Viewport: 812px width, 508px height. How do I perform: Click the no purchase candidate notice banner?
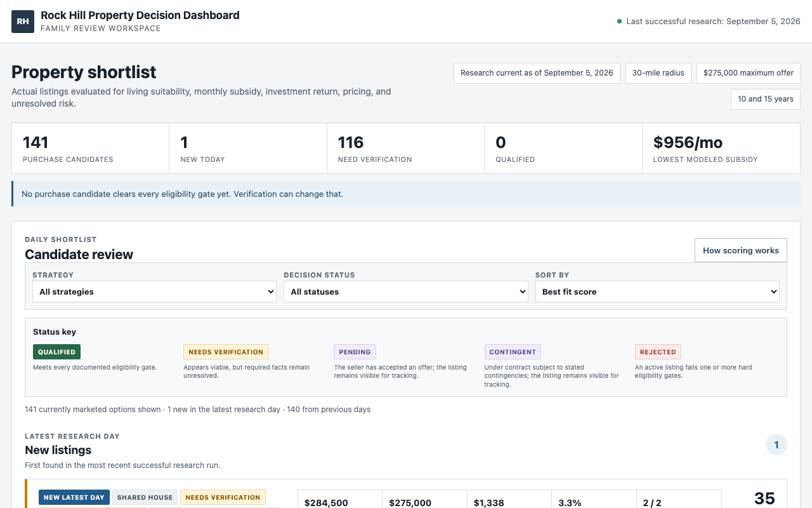point(406,194)
